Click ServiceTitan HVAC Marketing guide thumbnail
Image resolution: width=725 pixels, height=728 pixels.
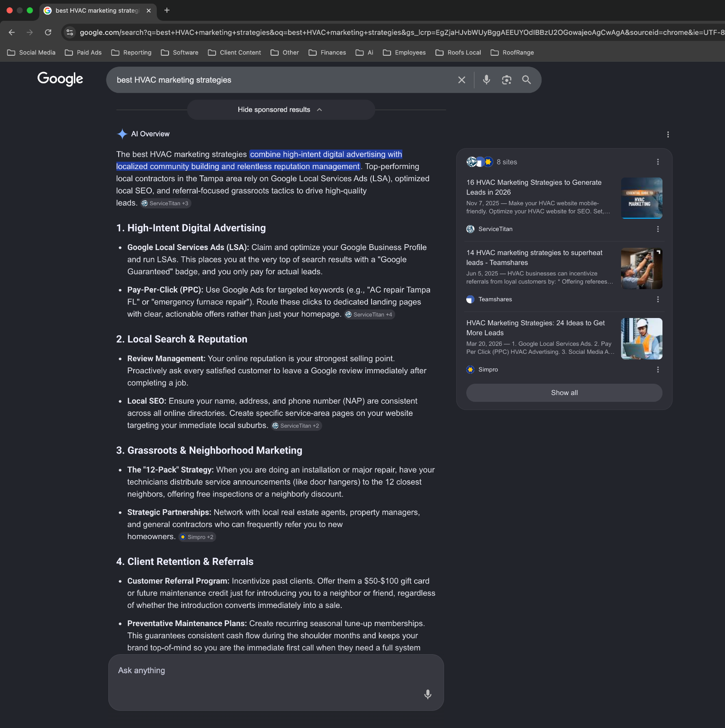click(x=642, y=198)
